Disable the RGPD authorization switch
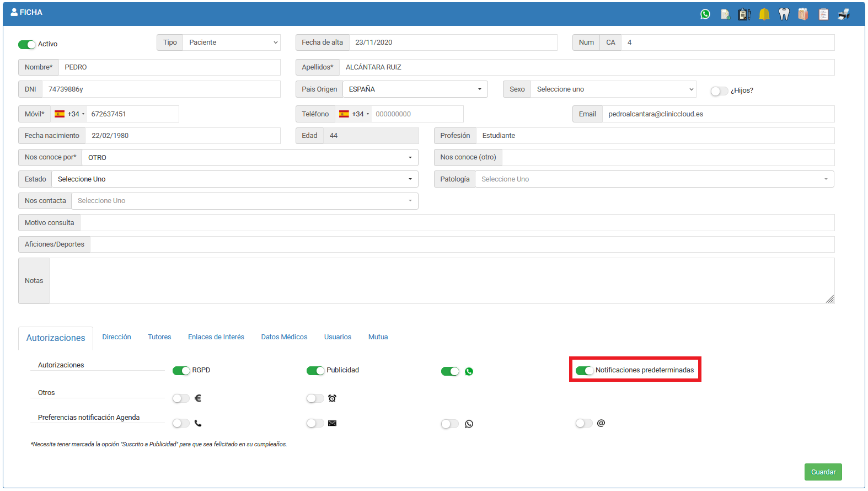868x491 pixels. click(x=181, y=370)
